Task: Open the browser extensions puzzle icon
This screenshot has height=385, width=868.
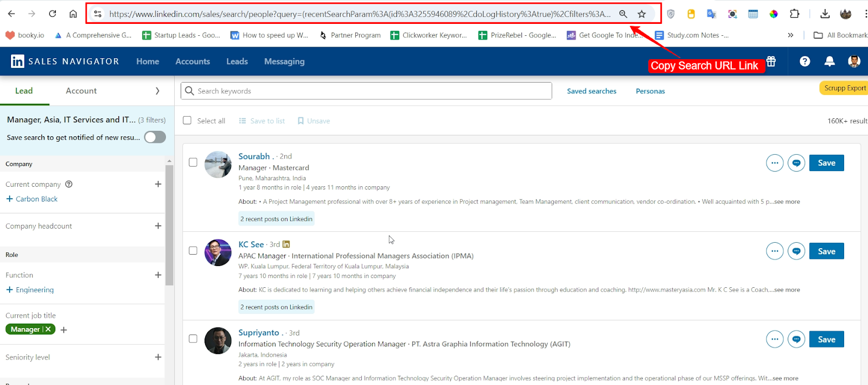Action: (x=794, y=14)
